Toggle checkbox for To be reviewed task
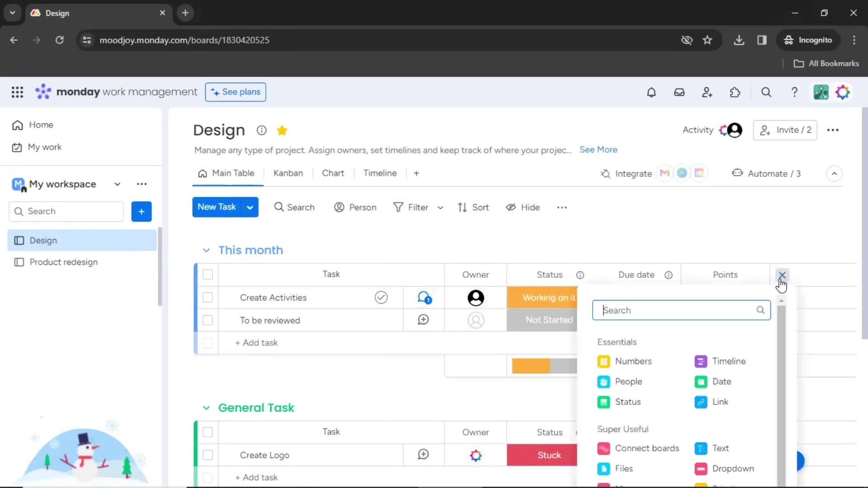 tap(208, 320)
